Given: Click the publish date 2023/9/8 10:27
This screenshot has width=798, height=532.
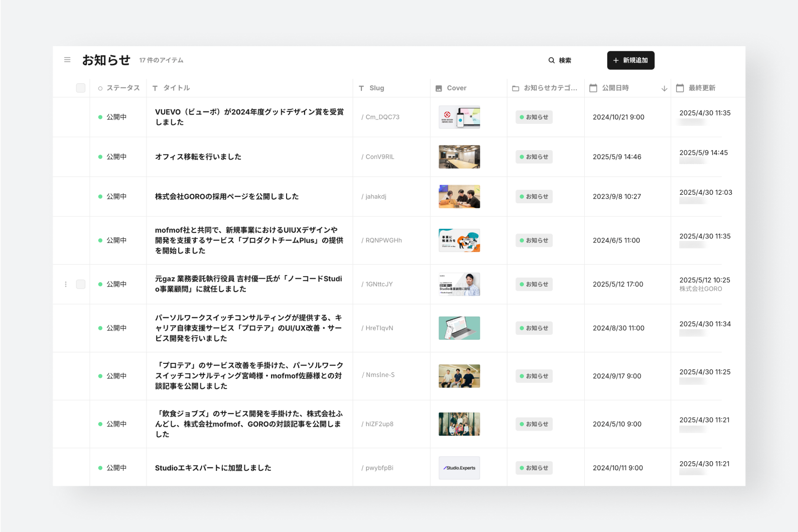Looking at the screenshot, I should click(617, 196).
